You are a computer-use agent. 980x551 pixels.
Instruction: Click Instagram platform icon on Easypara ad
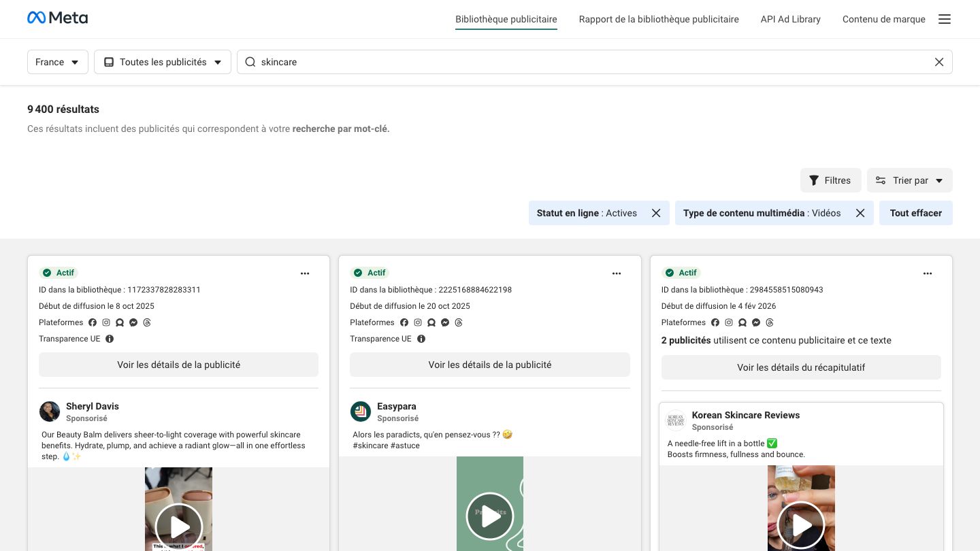418,322
